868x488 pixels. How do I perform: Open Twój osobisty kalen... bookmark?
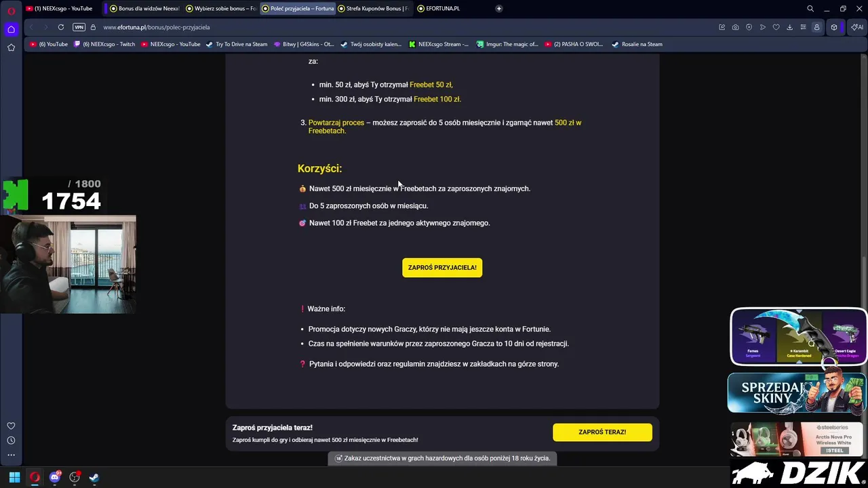(x=371, y=44)
